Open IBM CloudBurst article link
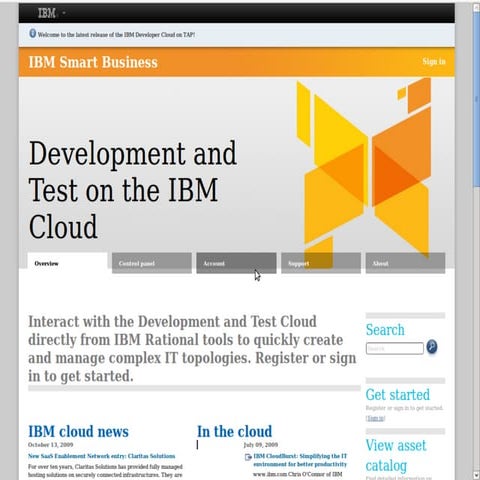This screenshot has height=480, width=480. (300, 460)
